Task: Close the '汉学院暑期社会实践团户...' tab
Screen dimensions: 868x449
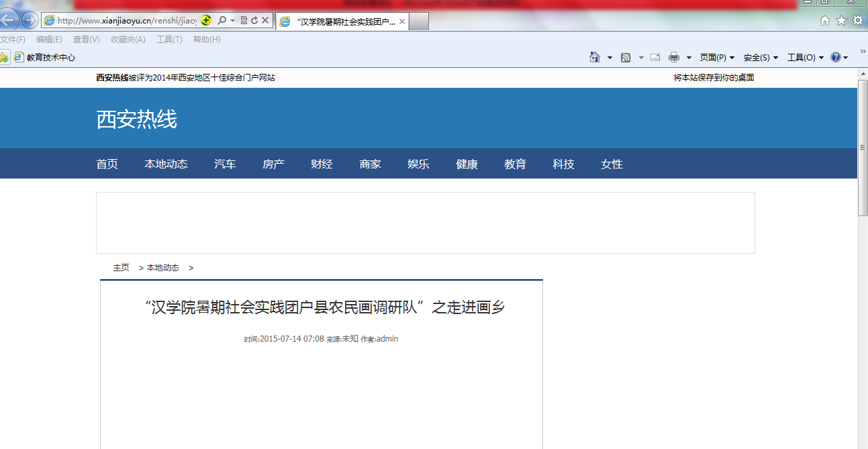Action: pyautogui.click(x=402, y=21)
